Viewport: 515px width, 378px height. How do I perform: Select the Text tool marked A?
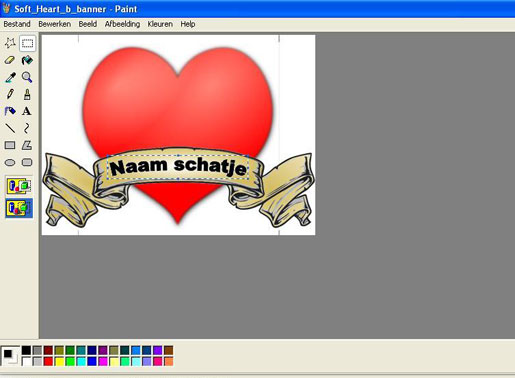tap(27, 111)
